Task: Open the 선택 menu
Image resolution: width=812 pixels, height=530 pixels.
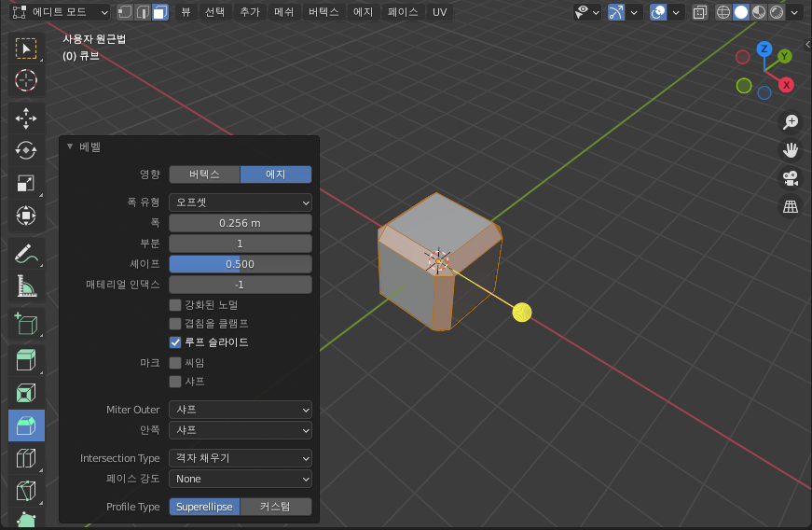Action: click(x=215, y=12)
